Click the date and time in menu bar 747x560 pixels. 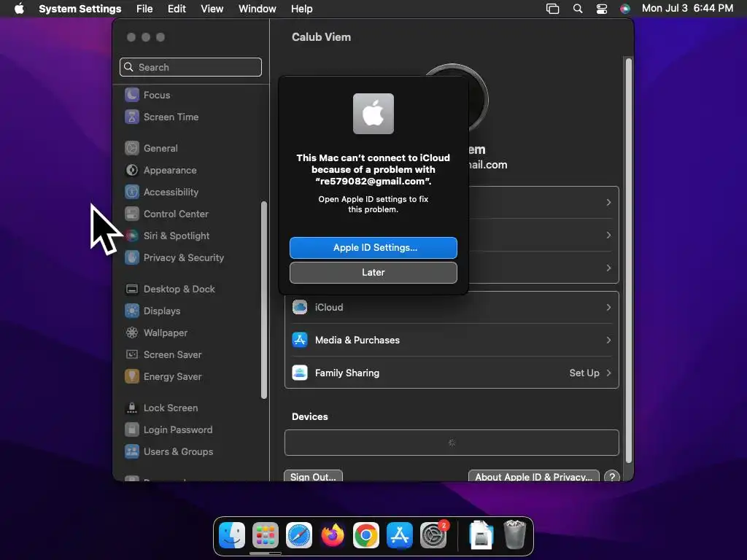pos(687,8)
